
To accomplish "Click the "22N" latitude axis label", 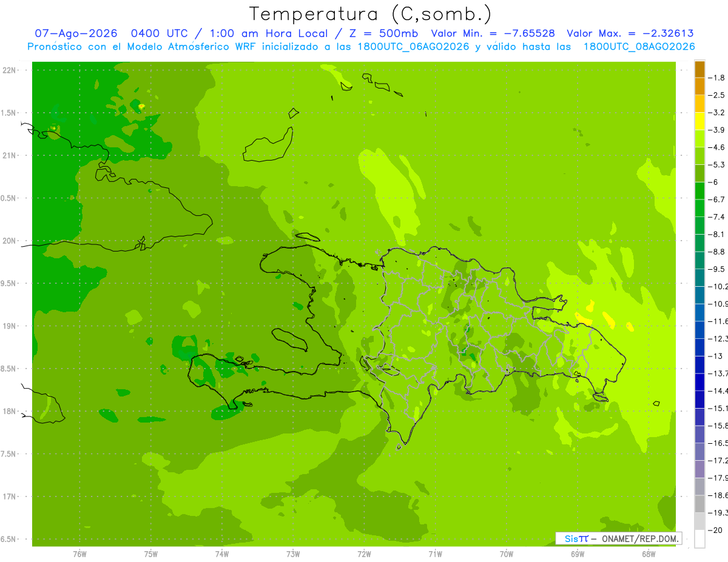I will click(x=10, y=70).
